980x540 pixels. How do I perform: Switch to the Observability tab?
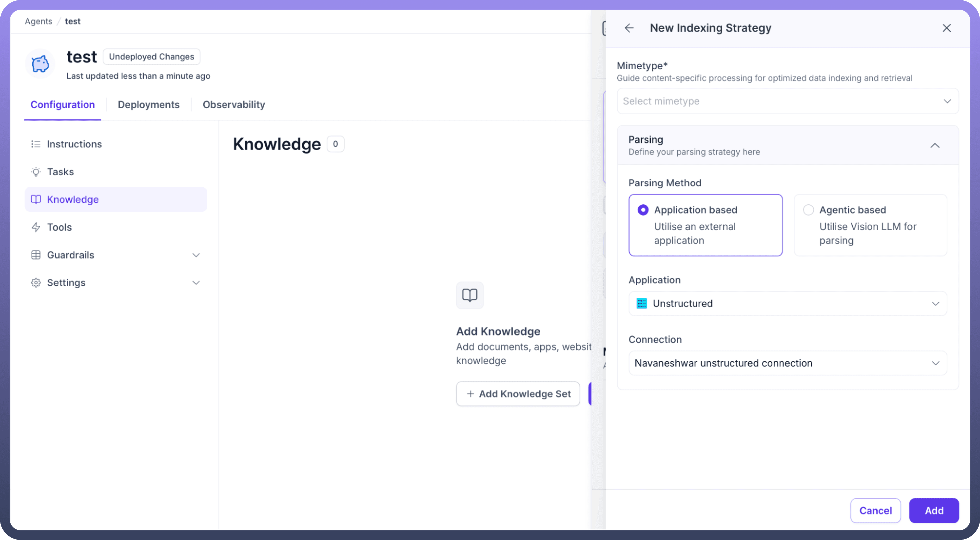coord(234,104)
